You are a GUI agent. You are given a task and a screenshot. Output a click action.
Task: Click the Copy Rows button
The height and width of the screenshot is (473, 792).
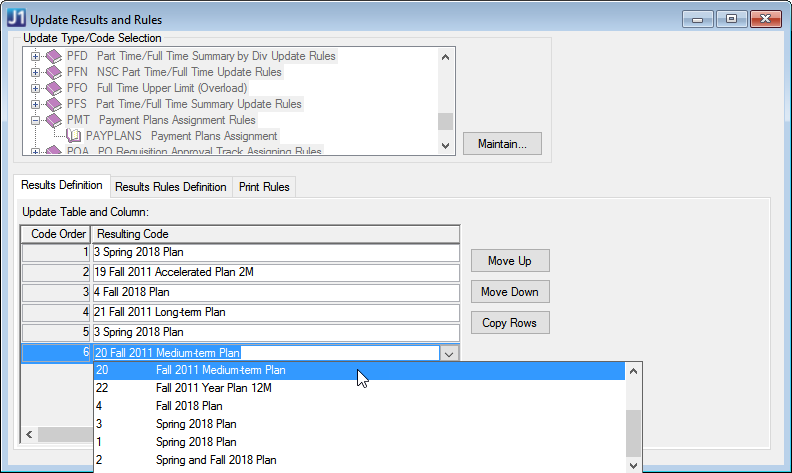tap(510, 323)
